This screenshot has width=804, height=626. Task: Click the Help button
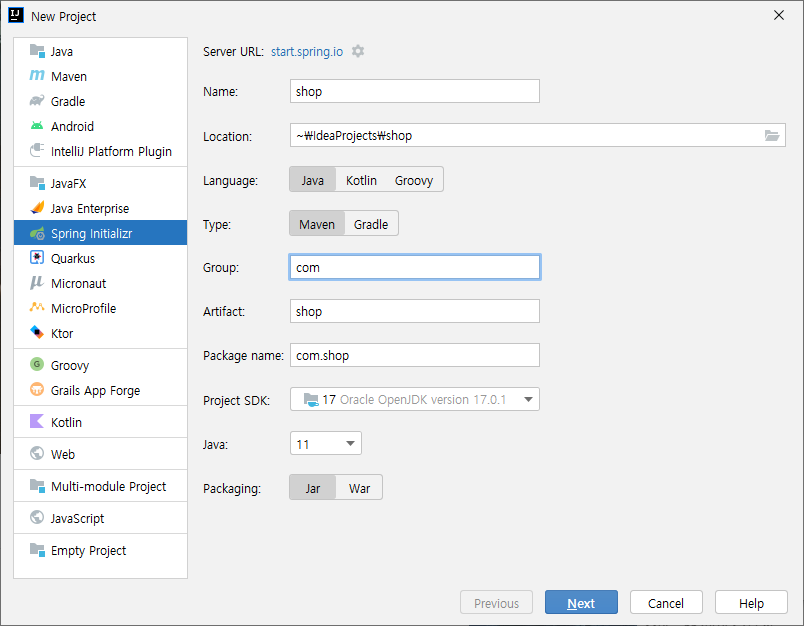coord(751,602)
